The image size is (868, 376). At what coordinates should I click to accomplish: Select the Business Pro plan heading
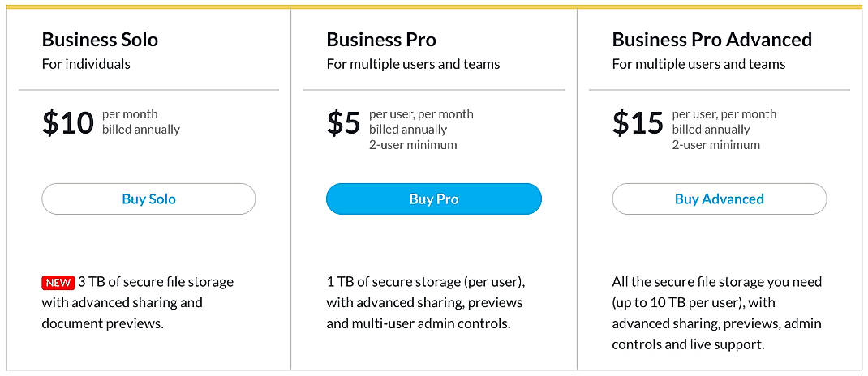pos(381,40)
